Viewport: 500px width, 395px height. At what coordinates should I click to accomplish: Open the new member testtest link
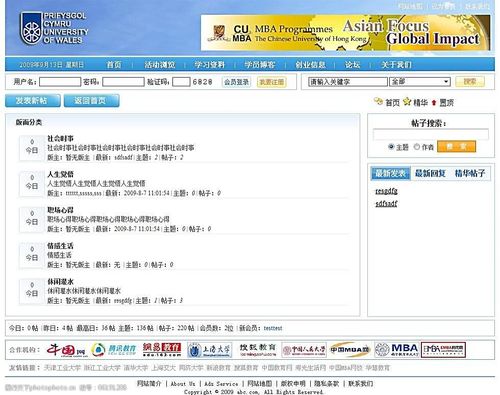click(x=273, y=328)
